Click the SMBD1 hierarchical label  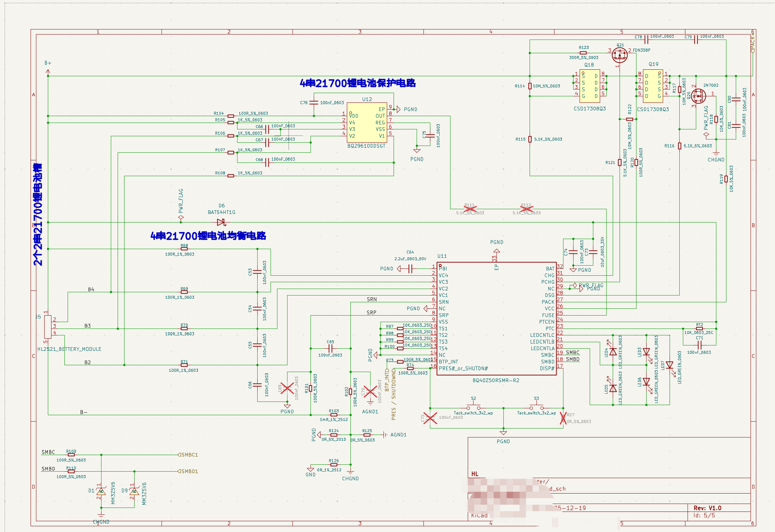point(188,471)
